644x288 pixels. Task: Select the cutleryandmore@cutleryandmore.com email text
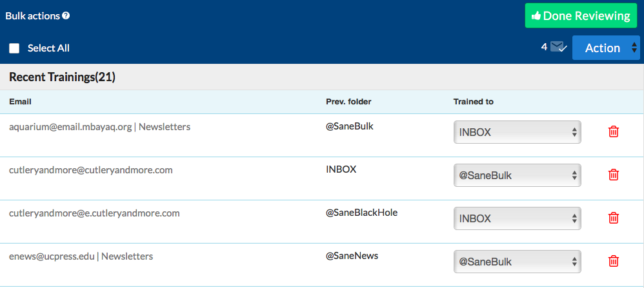click(91, 170)
